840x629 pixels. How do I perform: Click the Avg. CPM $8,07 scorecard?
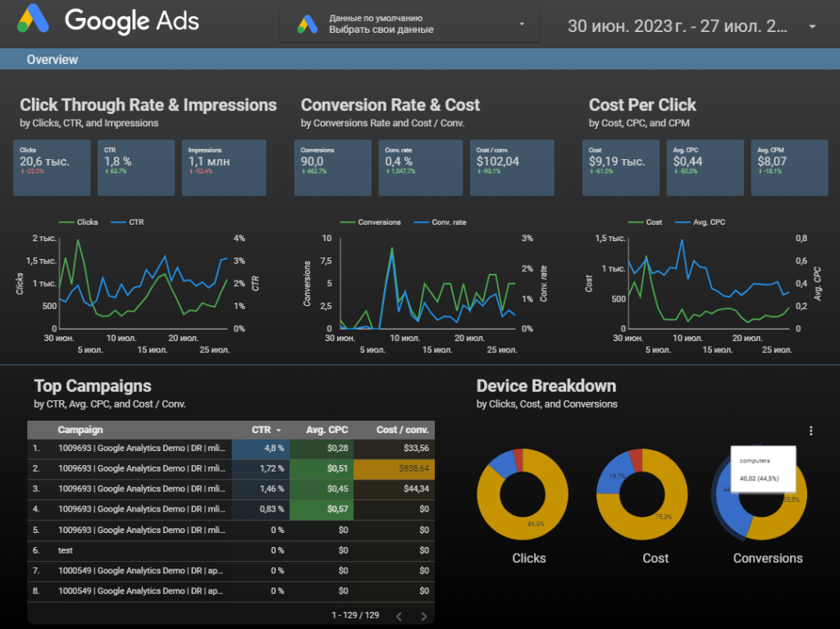click(x=790, y=167)
